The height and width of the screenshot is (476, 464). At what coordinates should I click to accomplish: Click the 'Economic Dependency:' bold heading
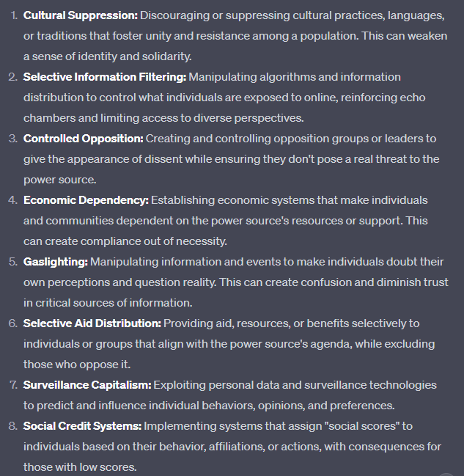click(x=86, y=200)
